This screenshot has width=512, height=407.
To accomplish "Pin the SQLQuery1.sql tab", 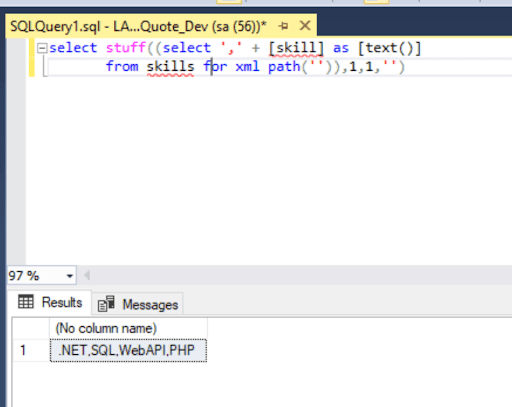I will (x=283, y=26).
